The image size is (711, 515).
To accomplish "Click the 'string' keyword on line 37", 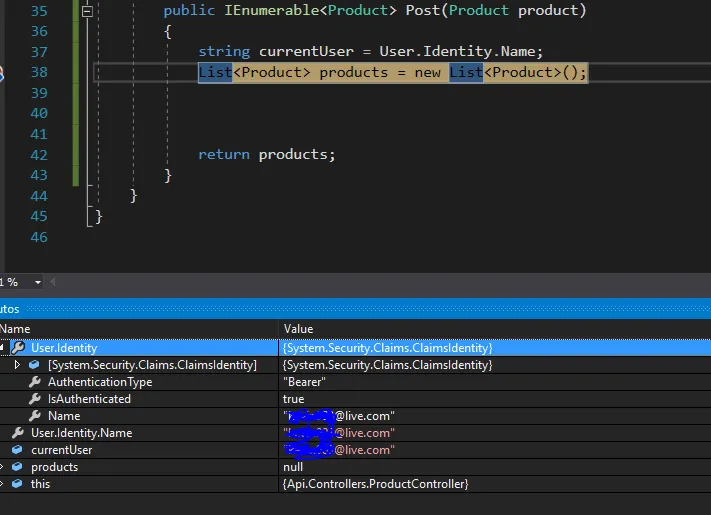I will click(x=224, y=51).
